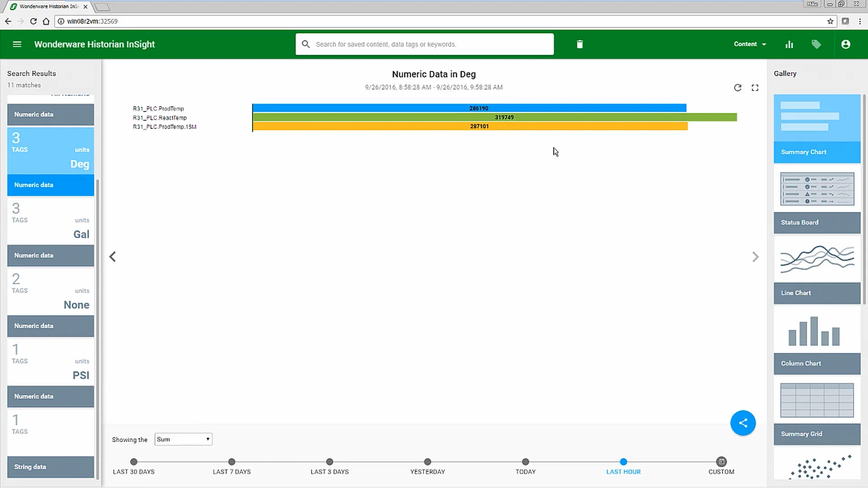The image size is (868, 488).
Task: Open the Sum aggregation dropdown
Action: pyautogui.click(x=183, y=439)
